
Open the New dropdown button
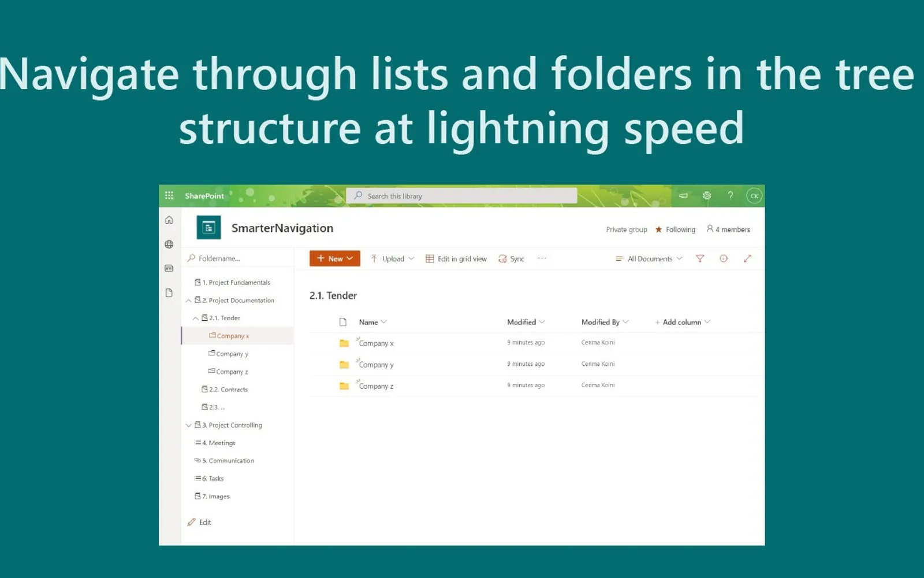(x=335, y=258)
